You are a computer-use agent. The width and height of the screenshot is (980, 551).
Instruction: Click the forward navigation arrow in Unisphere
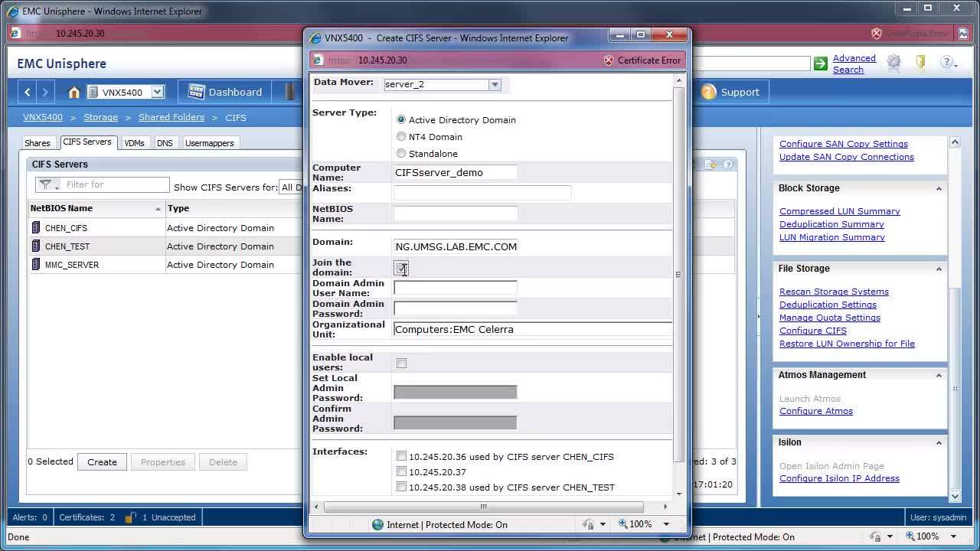coord(45,92)
